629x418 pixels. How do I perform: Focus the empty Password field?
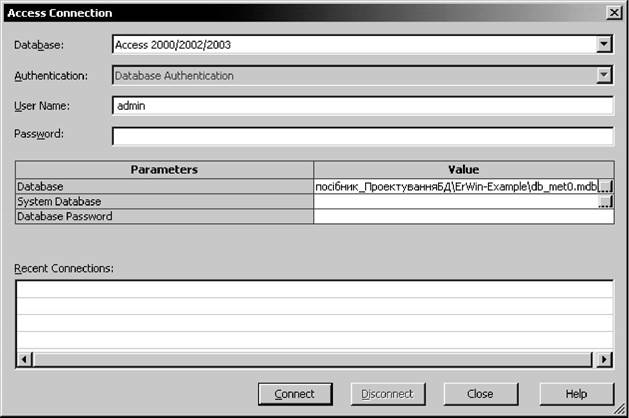(361, 136)
